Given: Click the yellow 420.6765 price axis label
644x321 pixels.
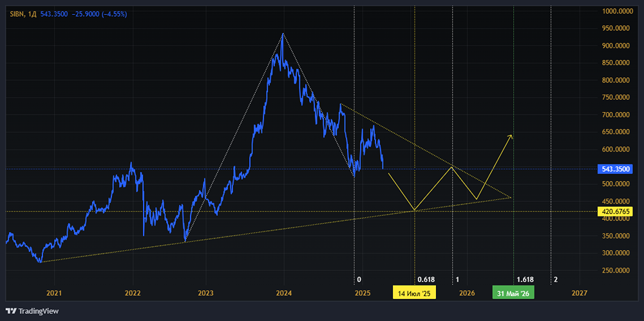Looking at the screenshot, I should 615,211.
